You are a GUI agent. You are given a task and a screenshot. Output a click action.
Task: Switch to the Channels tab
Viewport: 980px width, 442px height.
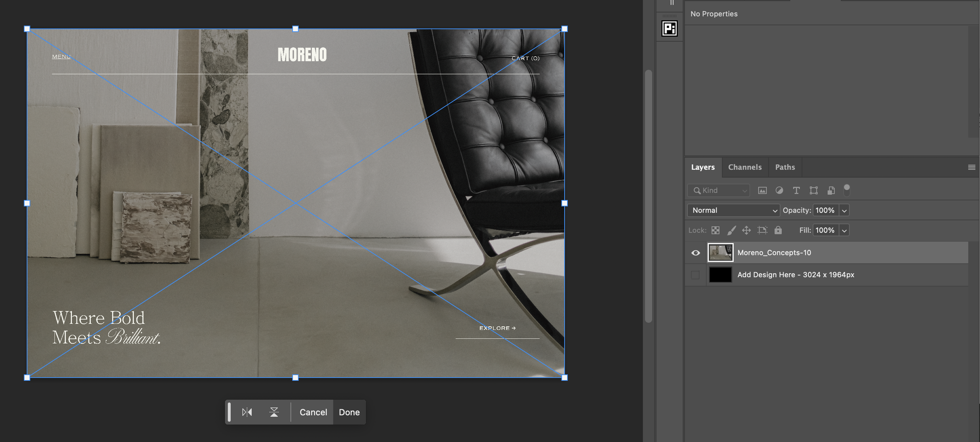point(744,167)
